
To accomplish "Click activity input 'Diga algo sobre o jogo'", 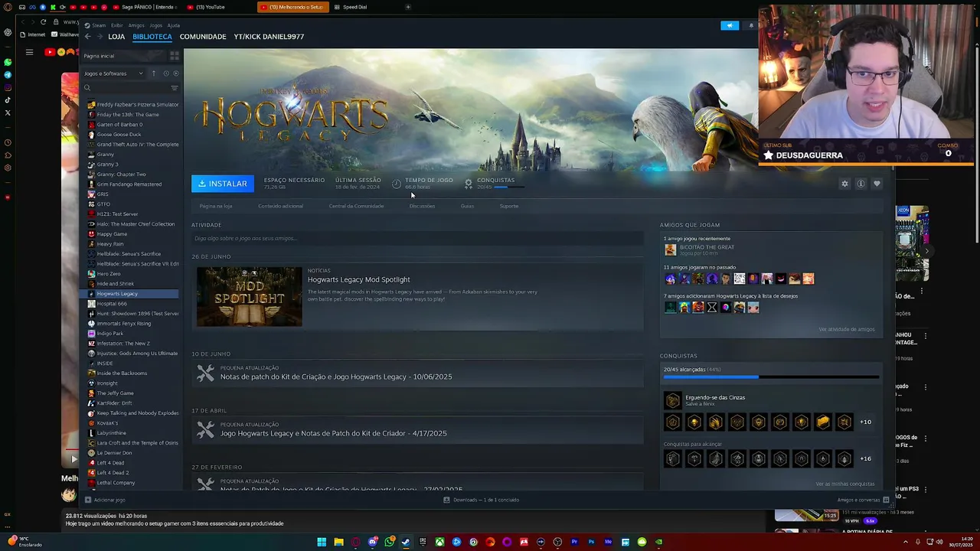I will click(417, 238).
